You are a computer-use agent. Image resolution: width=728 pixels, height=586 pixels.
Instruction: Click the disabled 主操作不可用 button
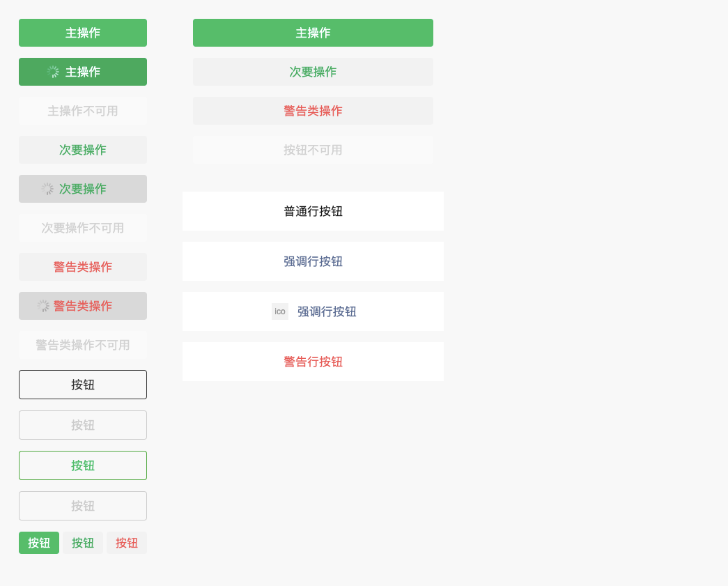tap(83, 111)
